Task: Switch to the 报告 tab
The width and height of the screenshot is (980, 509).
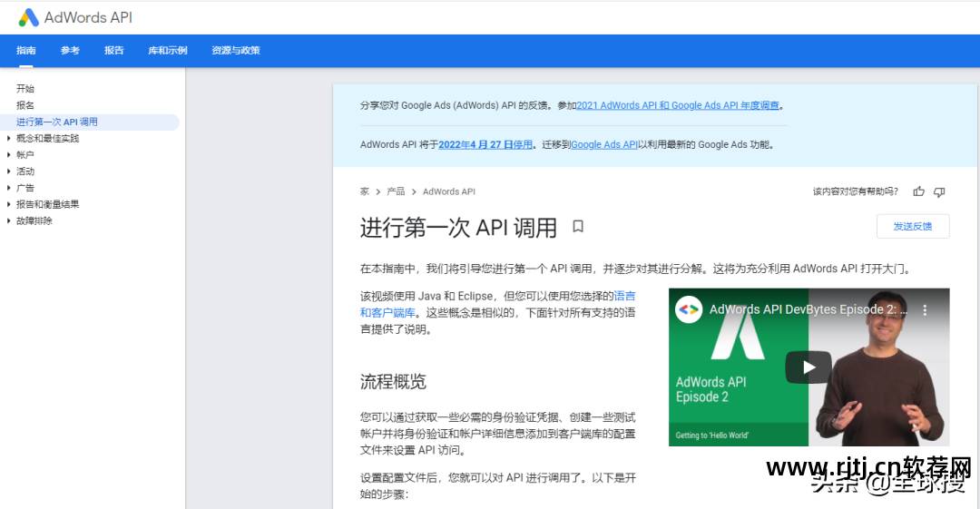Action: click(113, 51)
